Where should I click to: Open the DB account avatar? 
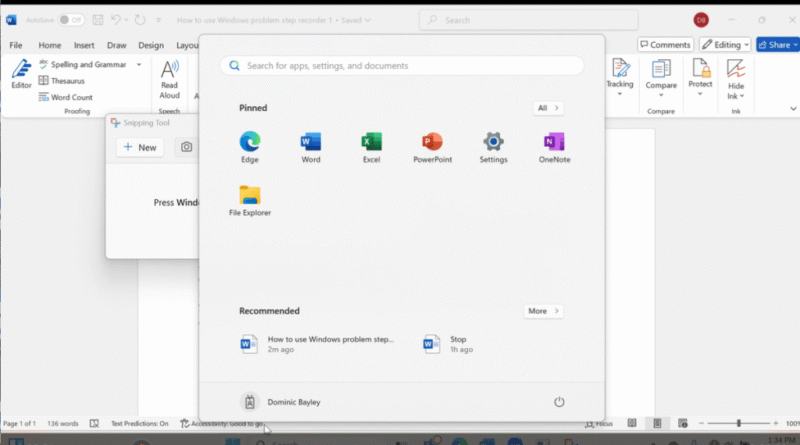701,20
